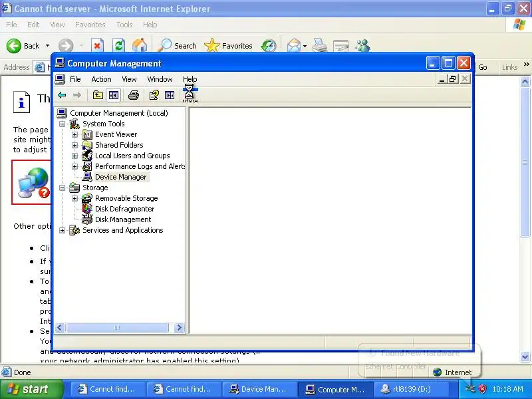The height and width of the screenshot is (399, 532).
Task: Click Internet Explorer vertical scrollbar down arrow
Action: tap(525, 356)
